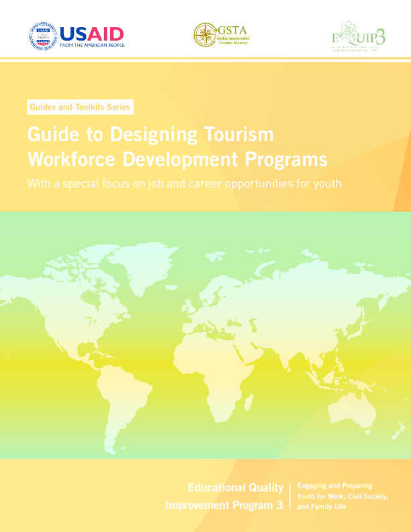The height and width of the screenshot is (532, 411).
Task: Select Australia on the world map
Action: [351, 411]
